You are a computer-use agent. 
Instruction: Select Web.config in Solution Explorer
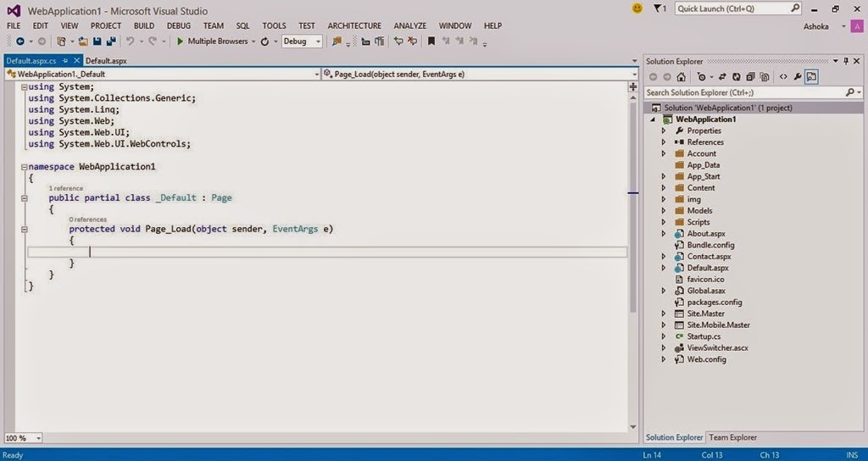click(706, 359)
